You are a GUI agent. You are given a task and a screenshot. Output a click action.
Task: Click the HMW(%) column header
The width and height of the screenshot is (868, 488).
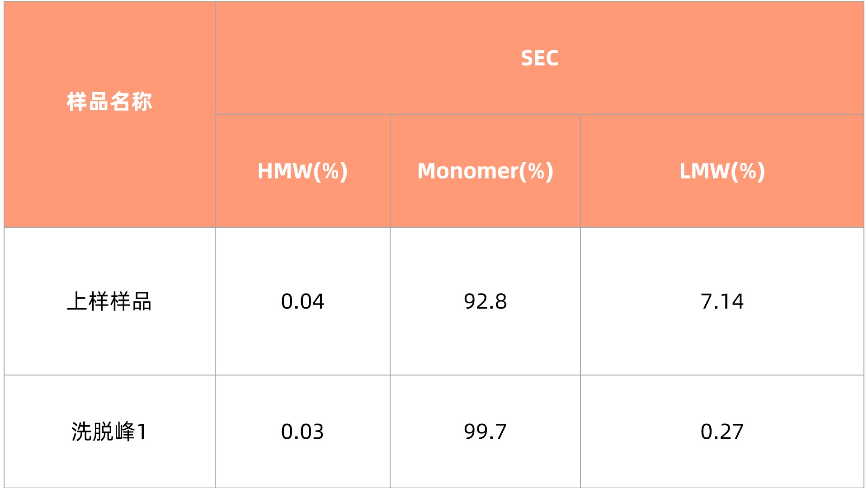302,171
